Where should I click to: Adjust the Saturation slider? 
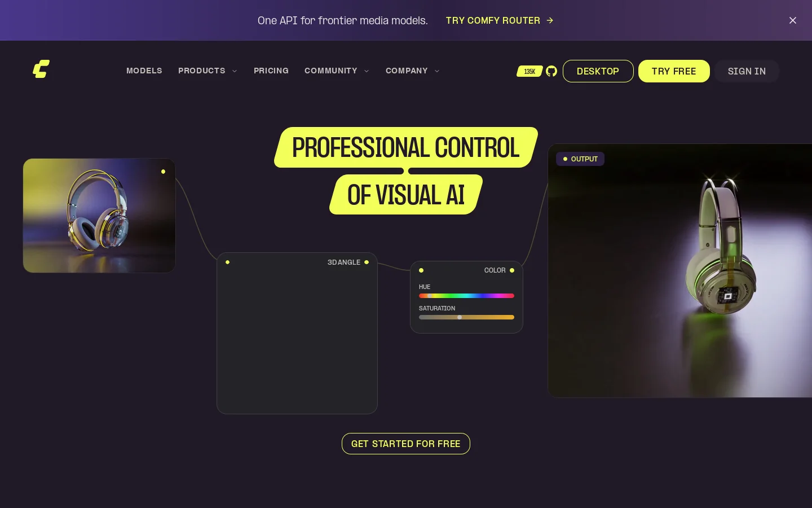tap(466, 317)
